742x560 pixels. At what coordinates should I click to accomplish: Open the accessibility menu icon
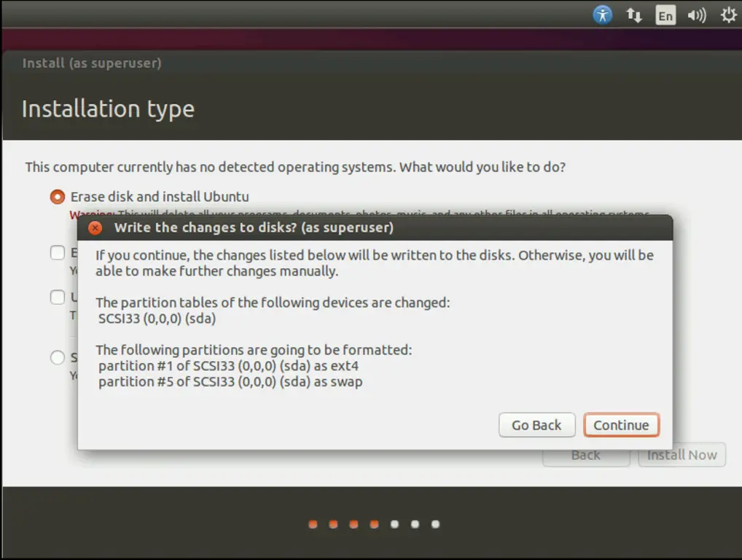602,15
